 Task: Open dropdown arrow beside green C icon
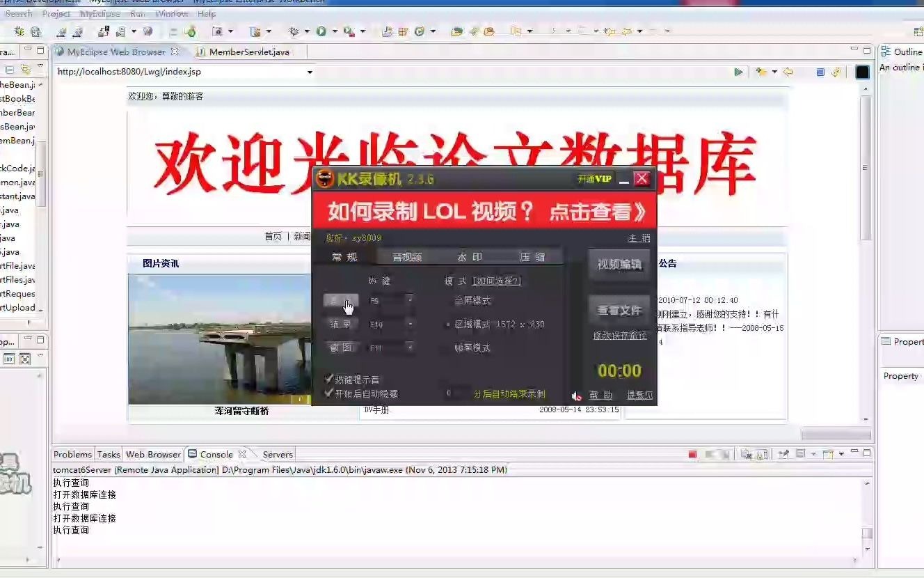[433, 31]
